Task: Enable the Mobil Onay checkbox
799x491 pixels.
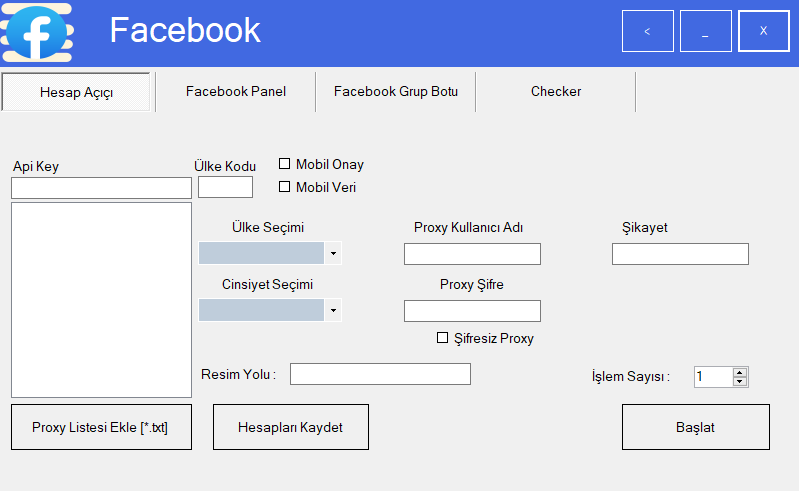Action: tap(284, 163)
